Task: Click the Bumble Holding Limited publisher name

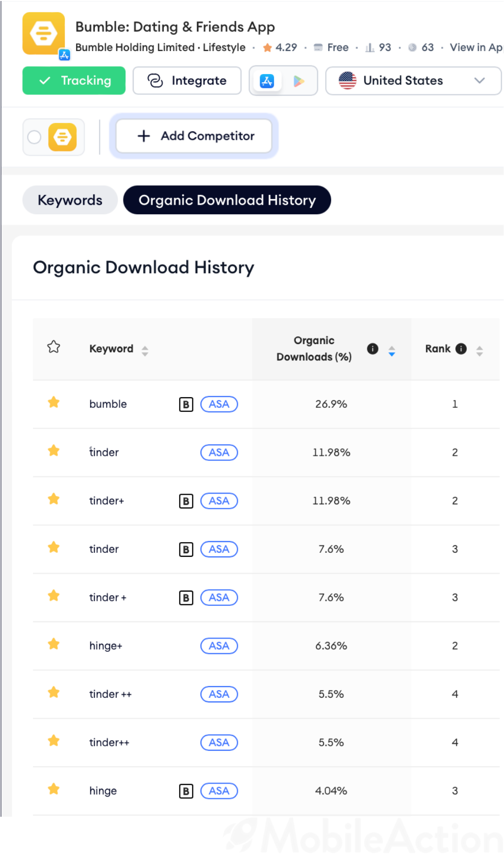Action: (x=135, y=47)
